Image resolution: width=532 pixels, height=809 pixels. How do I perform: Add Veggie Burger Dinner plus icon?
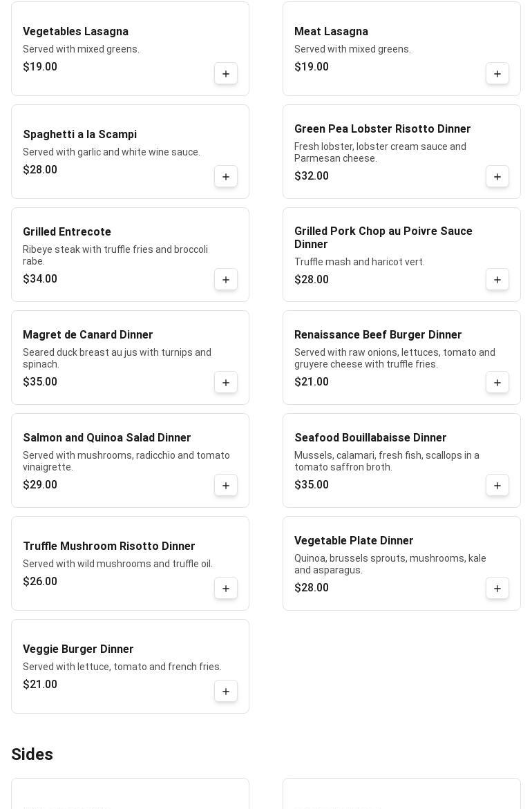pos(226,692)
